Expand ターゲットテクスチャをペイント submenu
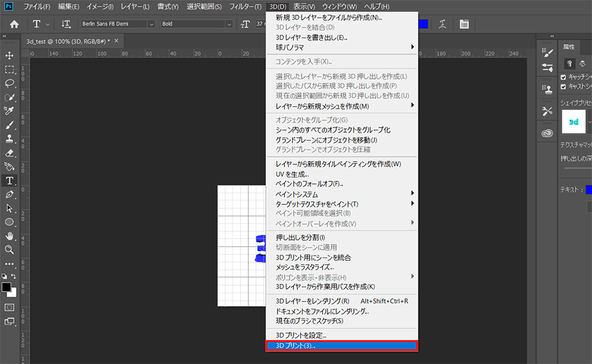592x364 pixels. pyautogui.click(x=342, y=204)
